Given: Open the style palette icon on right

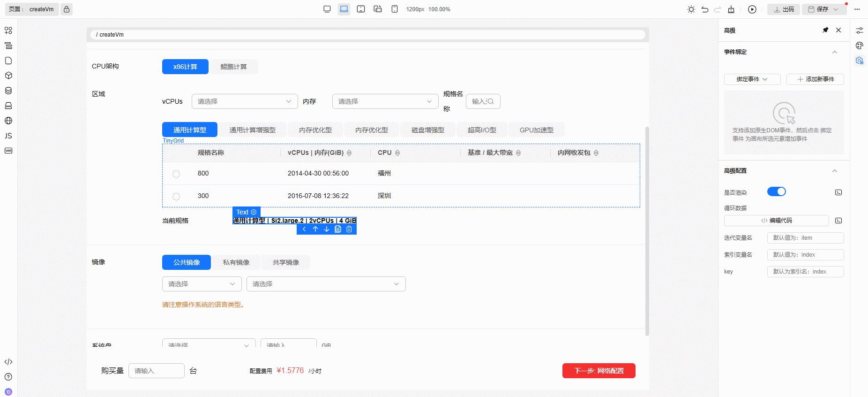Looking at the screenshot, I should 860,46.
